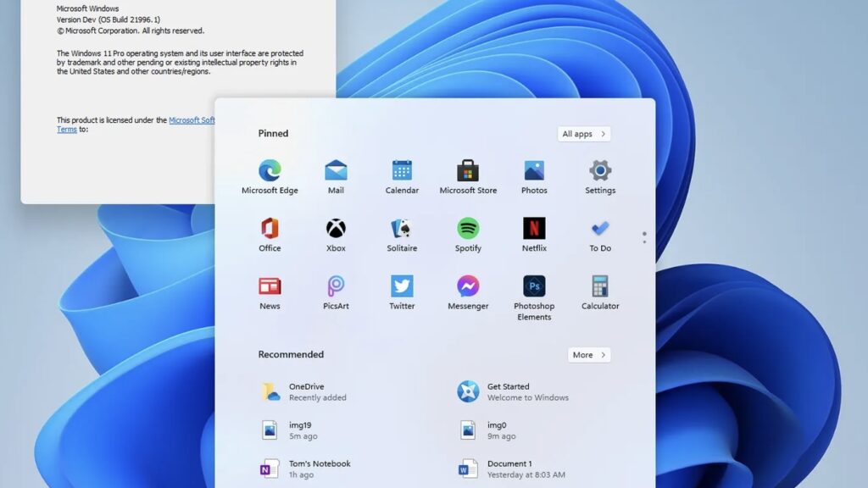Launch Photoshop Elements

533,288
